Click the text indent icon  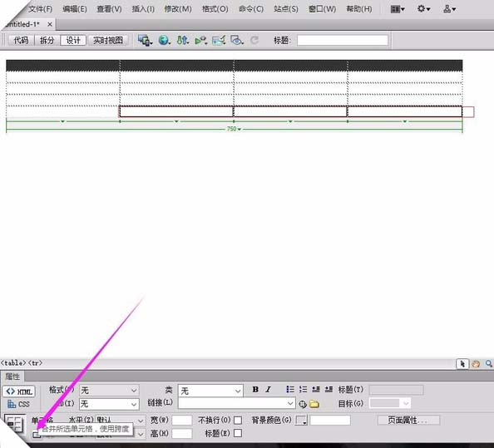pyautogui.click(x=329, y=390)
